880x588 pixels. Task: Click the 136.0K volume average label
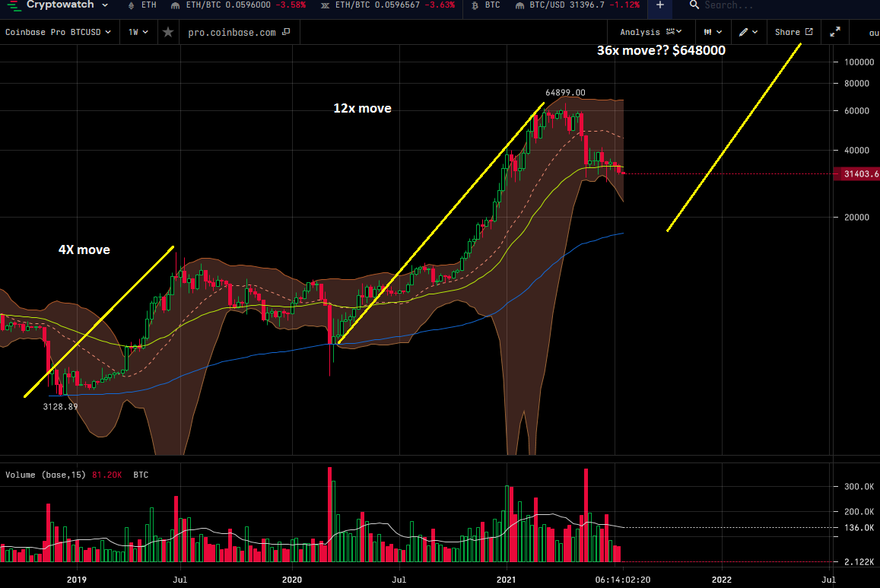(859, 527)
